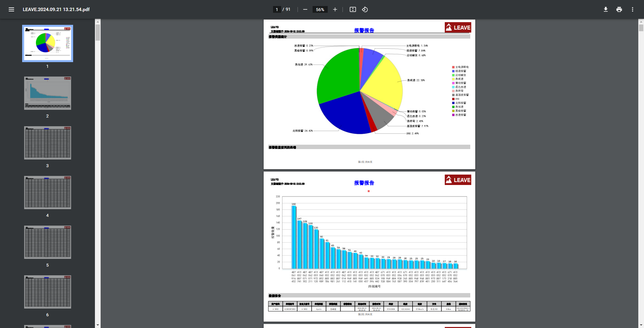Toggle the sidebar menu icon
Image resolution: width=644 pixels, height=328 pixels.
click(11, 9)
